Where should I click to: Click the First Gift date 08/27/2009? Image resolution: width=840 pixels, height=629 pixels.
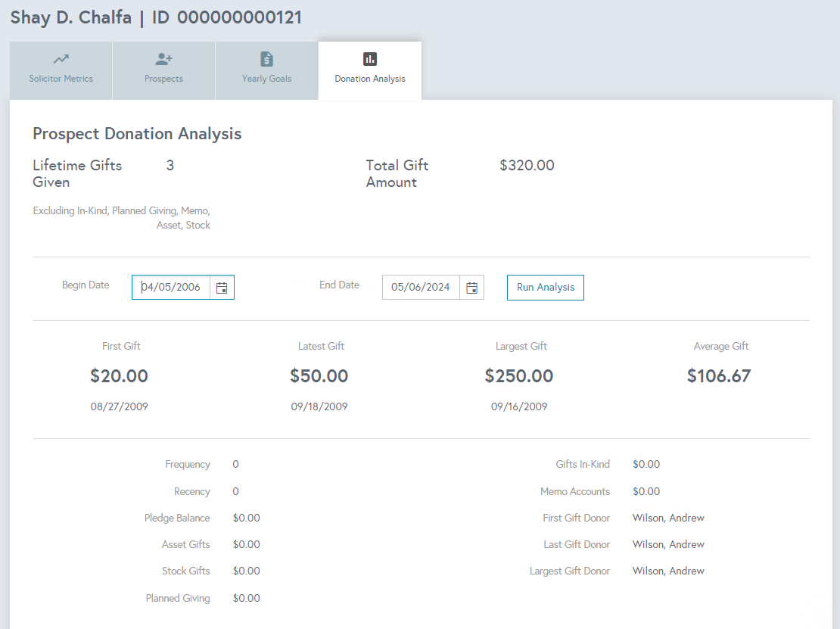(x=119, y=406)
